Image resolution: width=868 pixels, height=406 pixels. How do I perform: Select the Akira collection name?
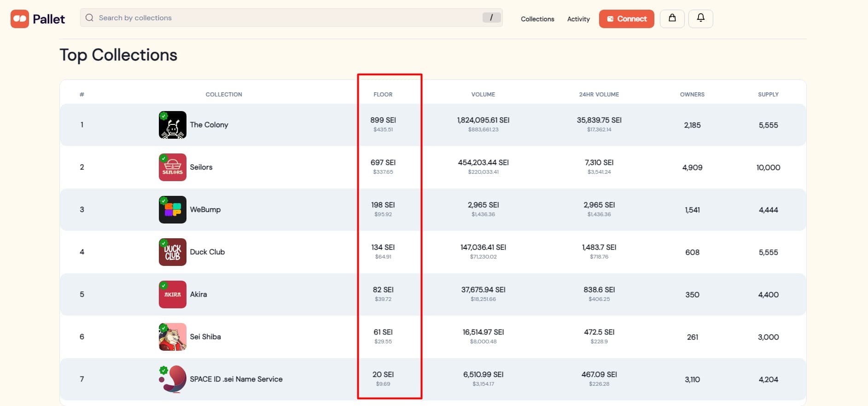(198, 294)
